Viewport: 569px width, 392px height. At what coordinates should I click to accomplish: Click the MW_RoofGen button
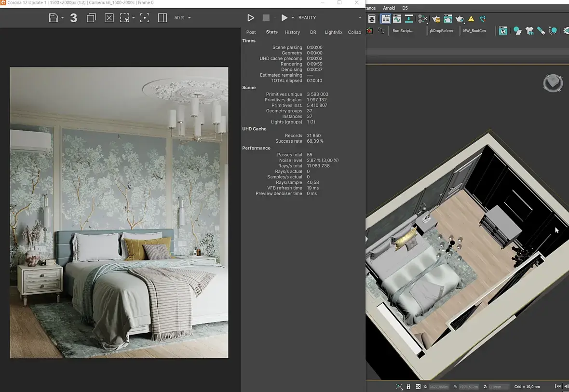point(474,31)
